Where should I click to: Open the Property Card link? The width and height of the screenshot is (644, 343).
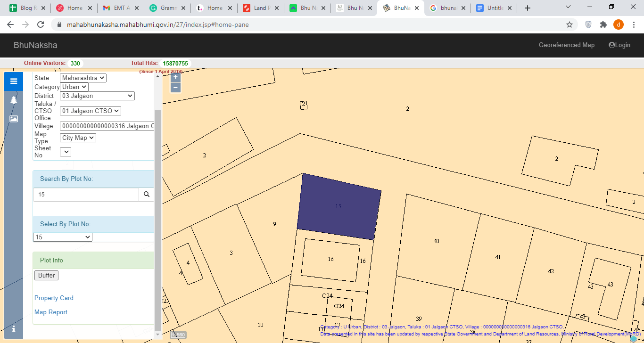[x=54, y=298]
